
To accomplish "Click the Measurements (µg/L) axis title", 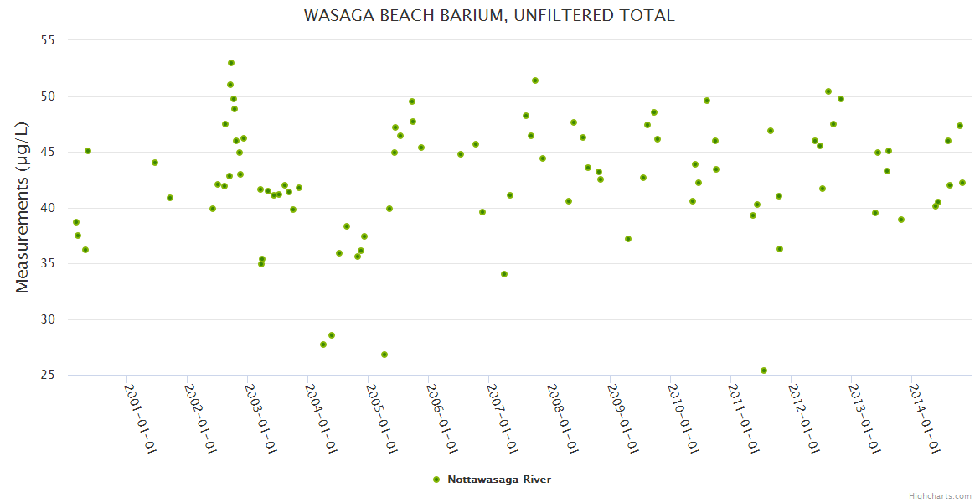I will tap(23, 207).
